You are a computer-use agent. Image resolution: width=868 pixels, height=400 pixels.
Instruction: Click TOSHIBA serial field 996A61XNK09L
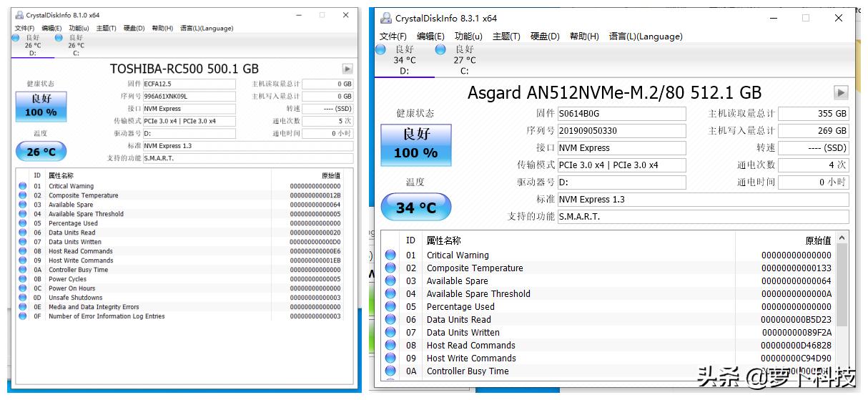pyautogui.click(x=189, y=96)
